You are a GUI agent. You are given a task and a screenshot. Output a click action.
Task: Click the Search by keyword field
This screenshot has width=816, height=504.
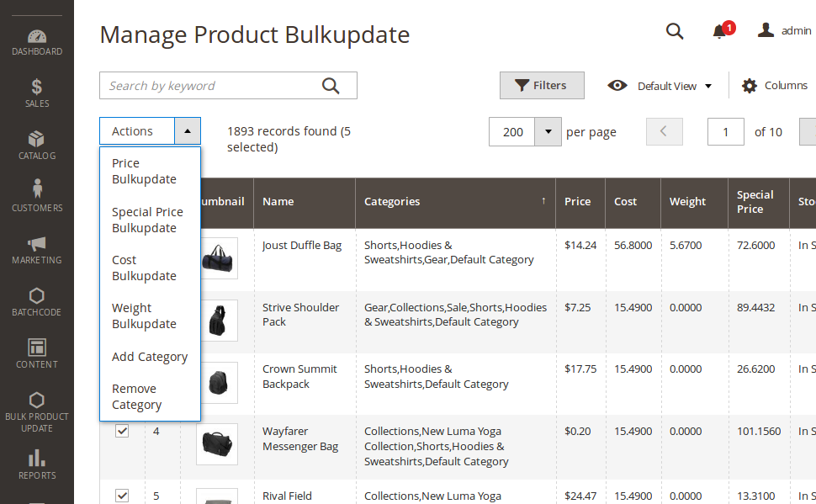coord(210,86)
